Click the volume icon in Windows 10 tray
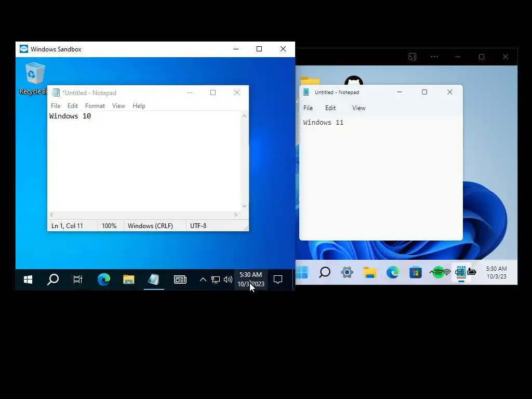The height and width of the screenshot is (399, 532). [x=228, y=280]
